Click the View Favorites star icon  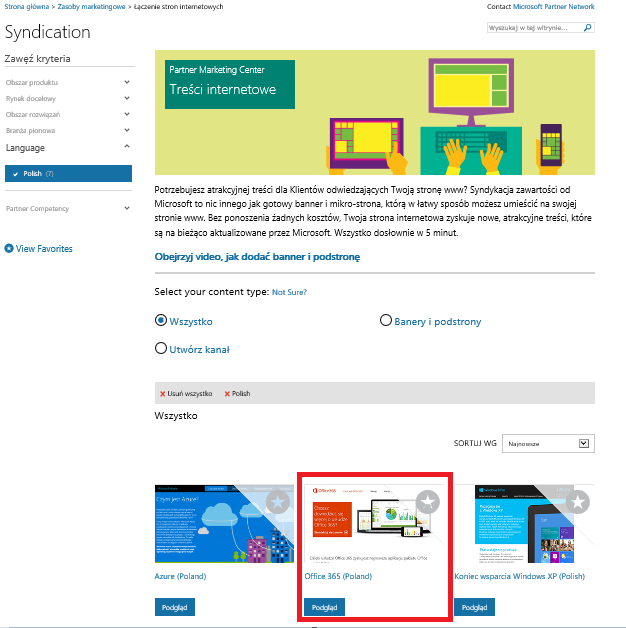point(9,248)
